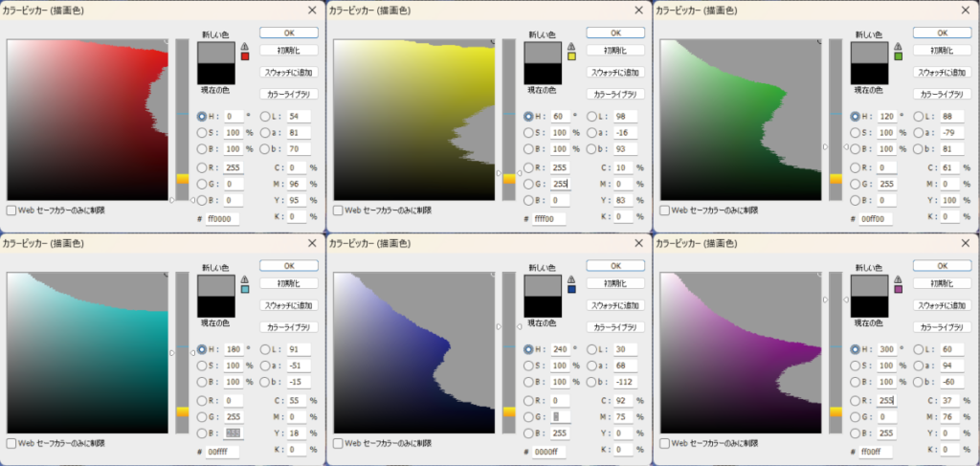Click the small yellow in-gamut swatch in ffff00 dialog
The height and width of the screenshot is (466, 980).
571,57
